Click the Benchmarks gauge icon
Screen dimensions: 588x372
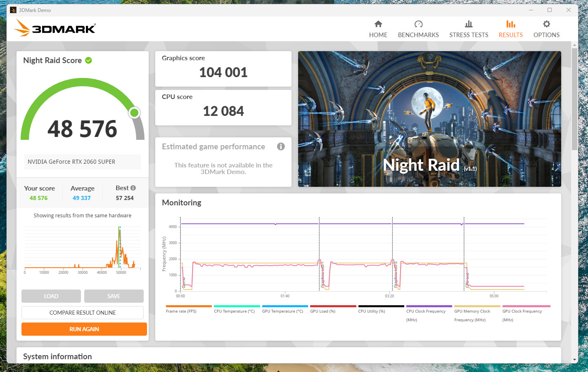click(418, 24)
